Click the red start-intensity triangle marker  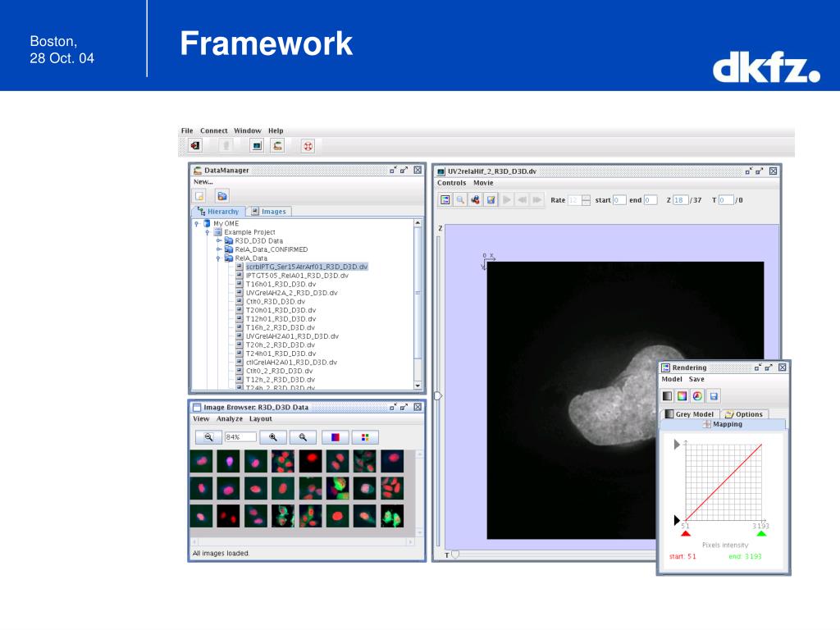tap(686, 532)
